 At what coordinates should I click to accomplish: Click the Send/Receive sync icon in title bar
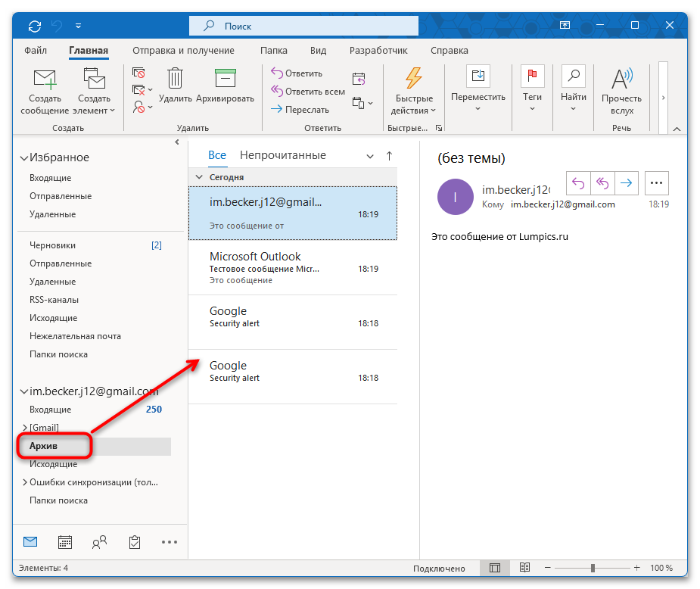(35, 26)
